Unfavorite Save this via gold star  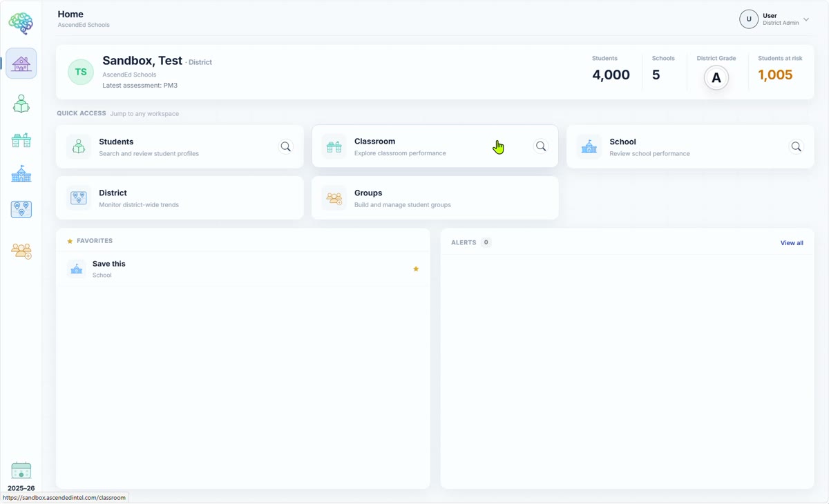point(416,269)
